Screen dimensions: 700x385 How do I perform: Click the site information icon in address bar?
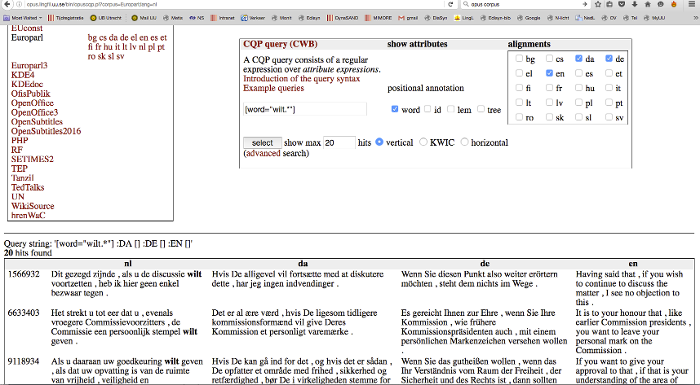point(19,4)
